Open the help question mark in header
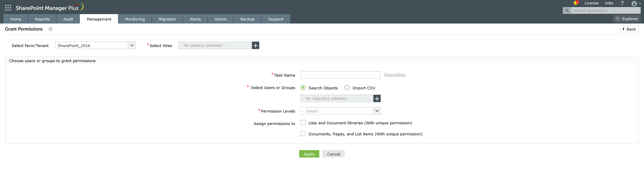This screenshot has width=644, height=176. tap(622, 3)
